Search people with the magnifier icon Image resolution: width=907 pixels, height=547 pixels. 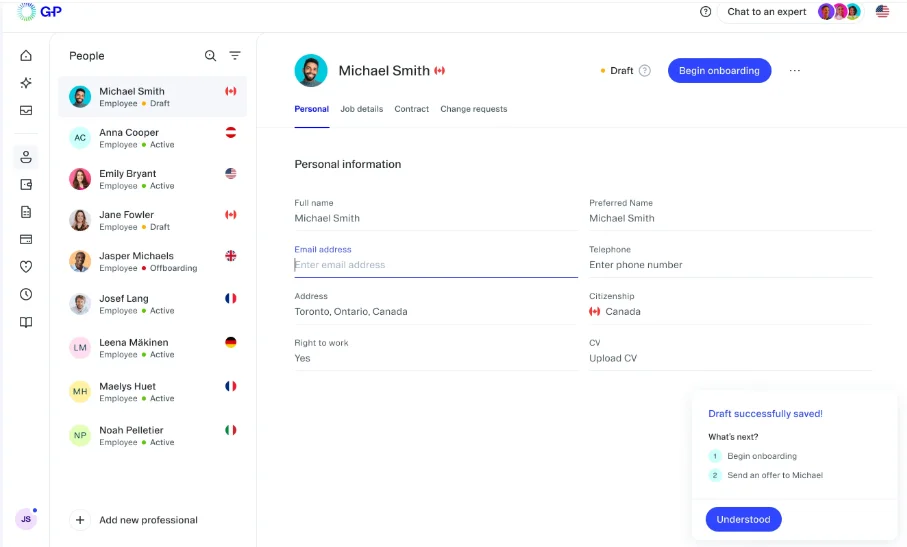210,56
